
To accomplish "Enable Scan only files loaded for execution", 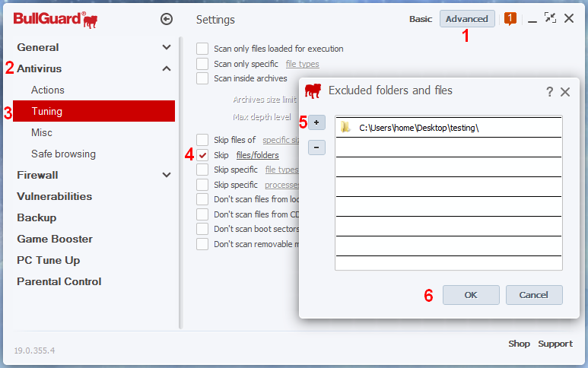I will [202, 49].
